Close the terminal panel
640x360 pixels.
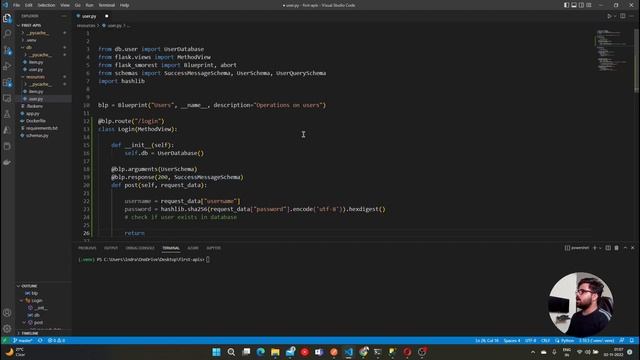pos(633,248)
